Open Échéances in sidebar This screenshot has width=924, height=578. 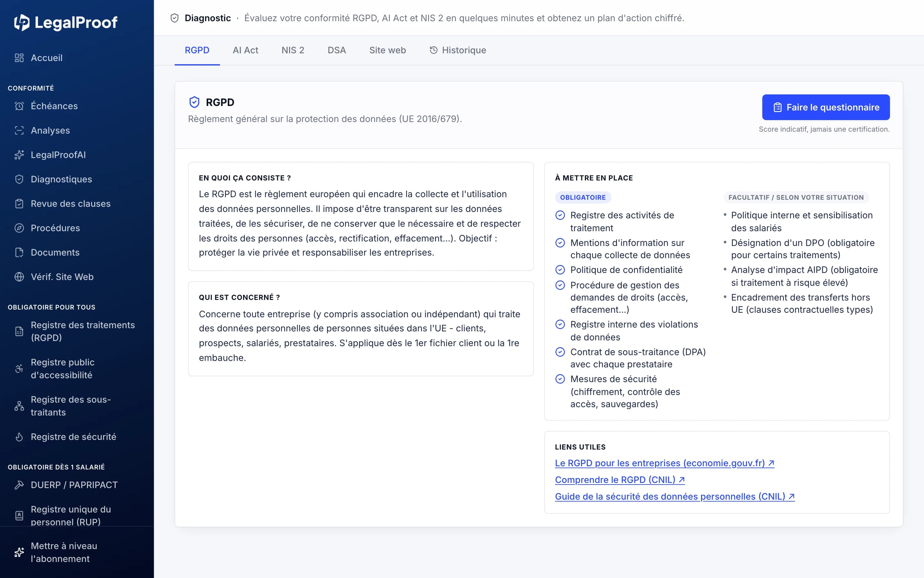pyautogui.click(x=76, y=106)
